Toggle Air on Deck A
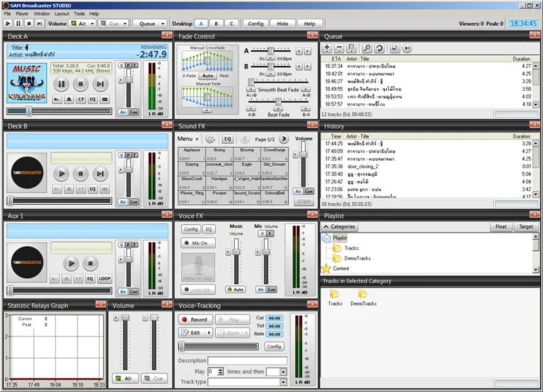The height and width of the screenshot is (392, 543). (x=123, y=112)
